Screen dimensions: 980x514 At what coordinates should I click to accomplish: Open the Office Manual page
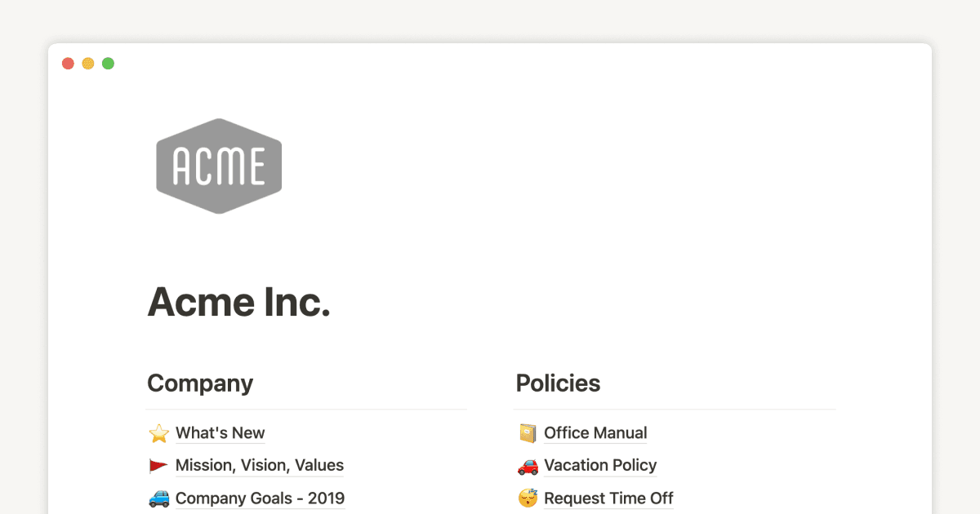pos(595,433)
